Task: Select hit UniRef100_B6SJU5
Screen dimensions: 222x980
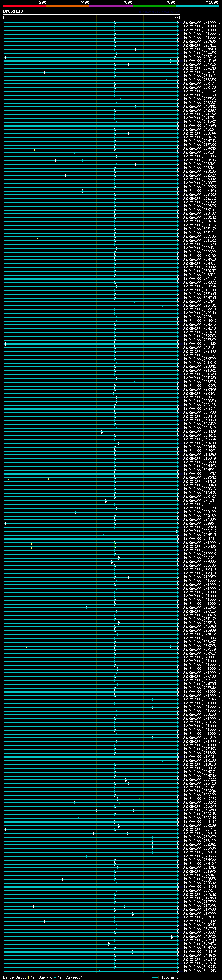Action: point(199,236)
